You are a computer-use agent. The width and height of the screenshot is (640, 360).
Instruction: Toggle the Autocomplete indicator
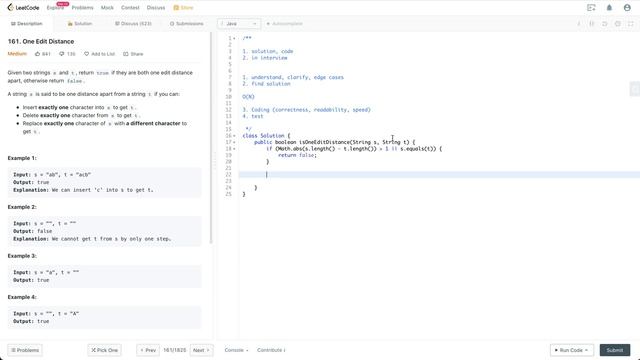(x=284, y=24)
